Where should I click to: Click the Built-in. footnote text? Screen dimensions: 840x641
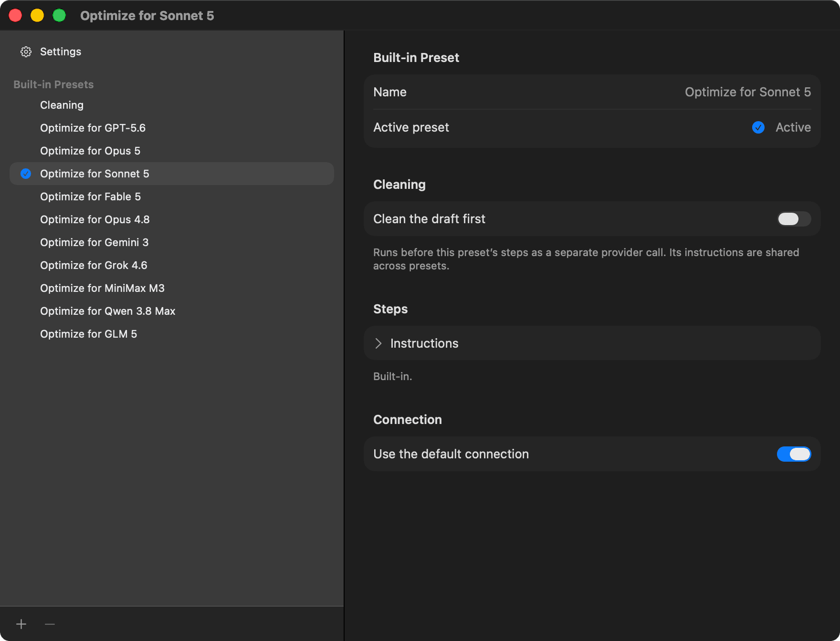392,376
